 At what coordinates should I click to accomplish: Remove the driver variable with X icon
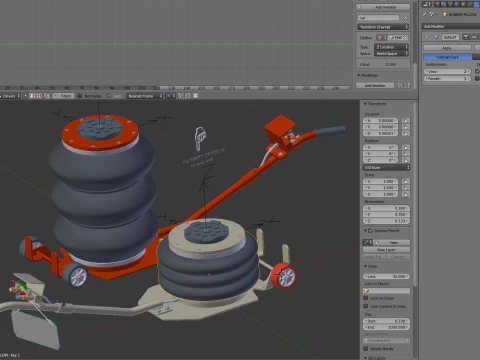point(405,18)
